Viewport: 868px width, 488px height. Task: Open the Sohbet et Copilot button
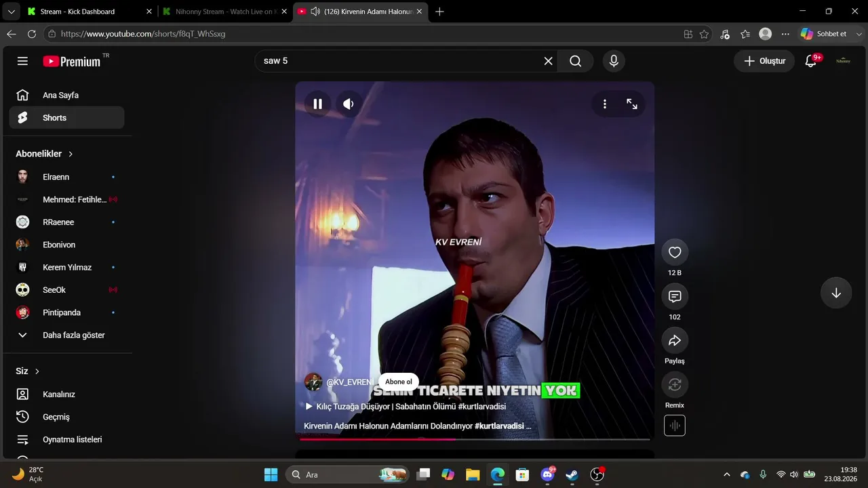coord(824,34)
